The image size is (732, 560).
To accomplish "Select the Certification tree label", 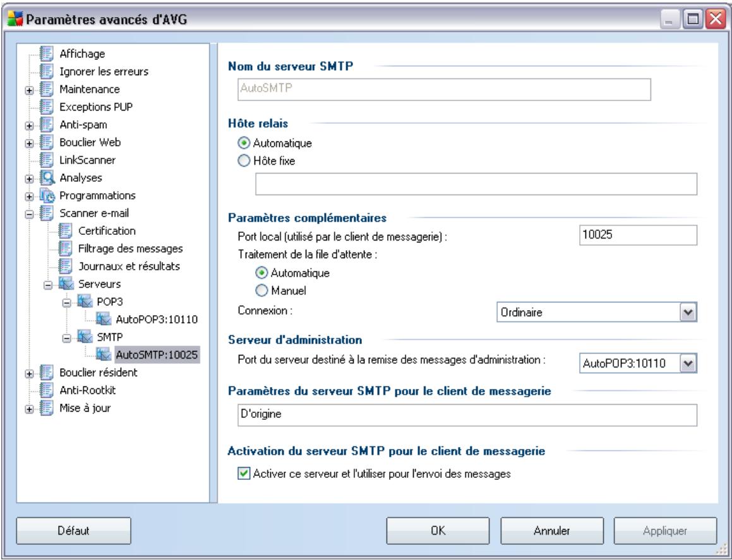I will [107, 231].
